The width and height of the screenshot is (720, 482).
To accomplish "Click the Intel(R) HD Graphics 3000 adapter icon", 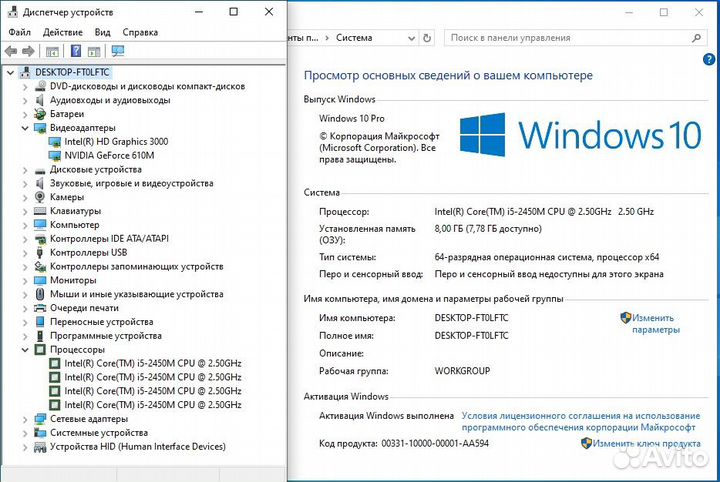I will (55, 141).
